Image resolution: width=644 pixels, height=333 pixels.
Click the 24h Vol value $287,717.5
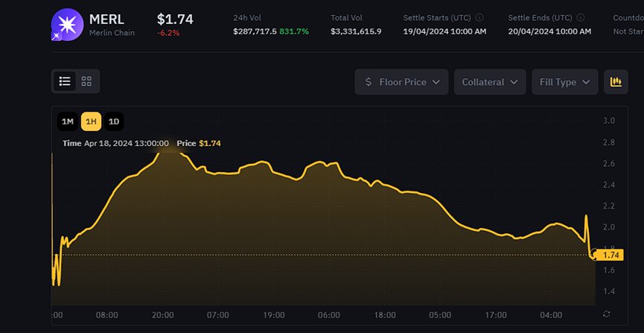point(255,31)
